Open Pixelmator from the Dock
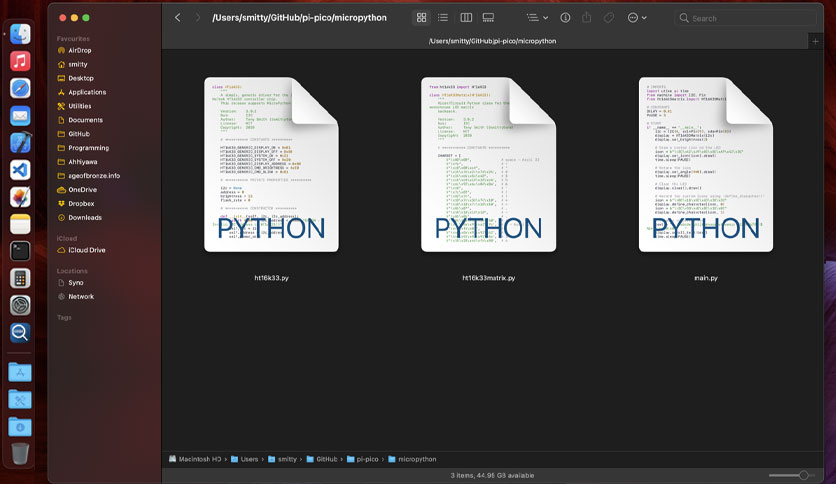Image resolution: width=836 pixels, height=484 pixels. click(20, 197)
